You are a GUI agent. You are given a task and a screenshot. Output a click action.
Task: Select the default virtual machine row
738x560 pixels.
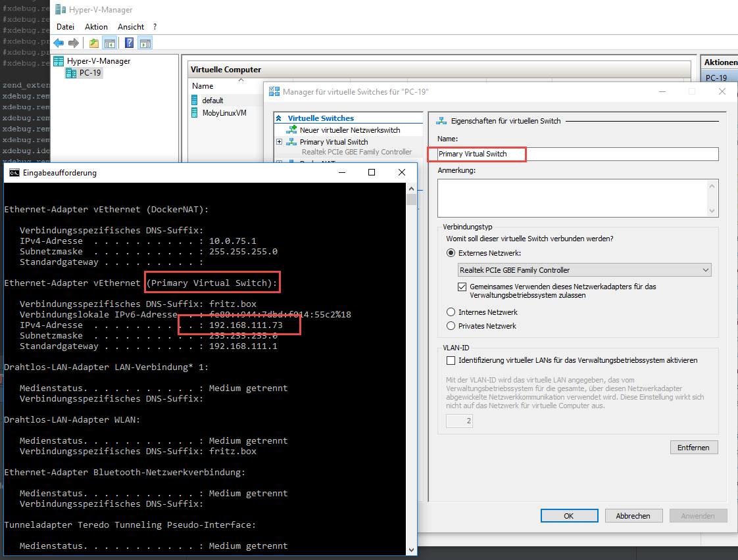(x=212, y=100)
